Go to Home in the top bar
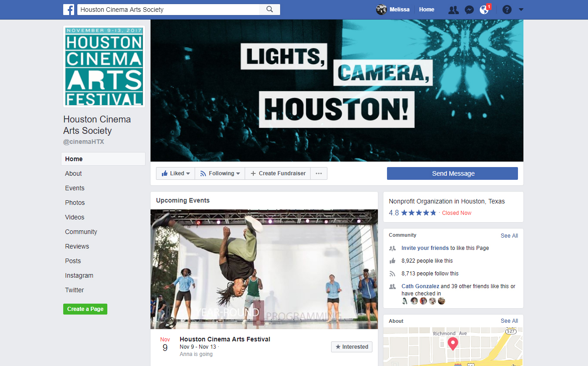 point(427,10)
